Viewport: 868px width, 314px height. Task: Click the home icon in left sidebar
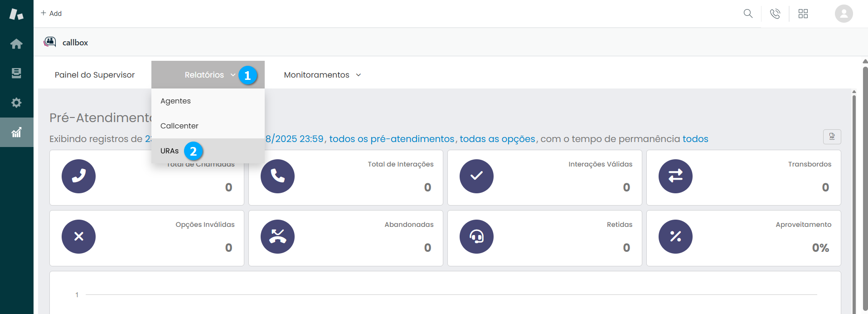16,44
